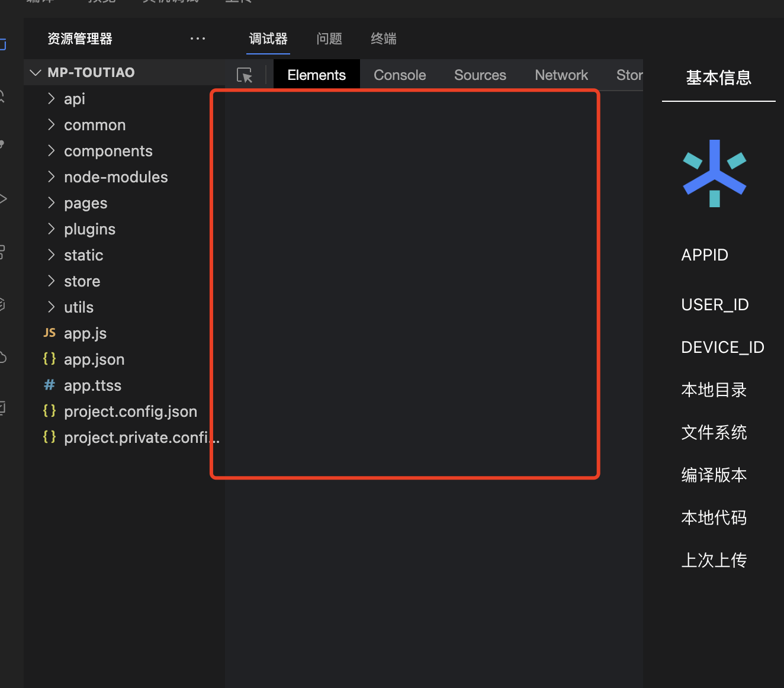
Task: Open the Network tab
Action: click(x=561, y=75)
